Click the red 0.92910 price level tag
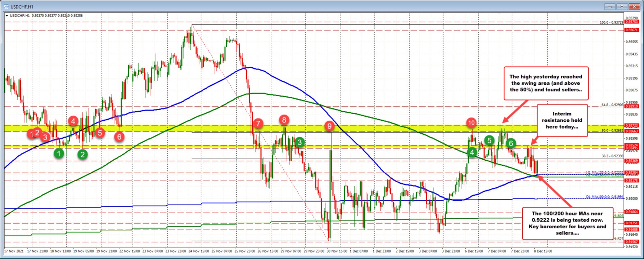This screenshot has width=644, height=259. click(x=632, y=107)
